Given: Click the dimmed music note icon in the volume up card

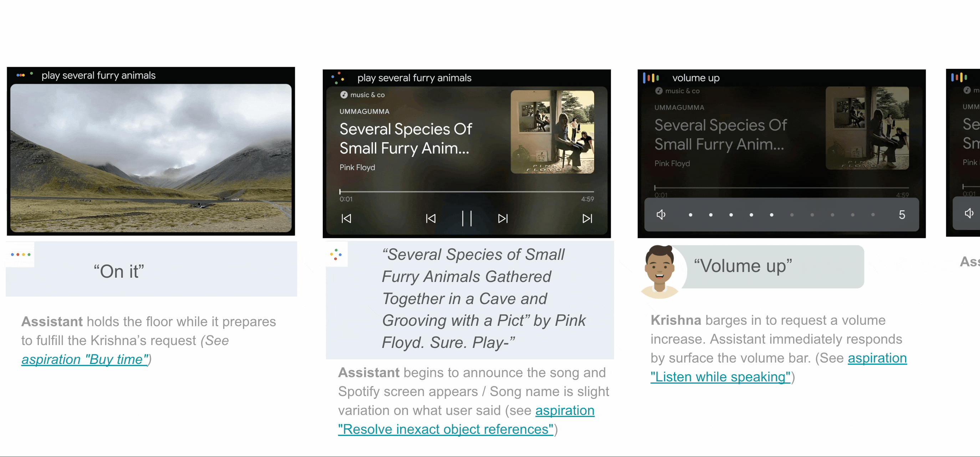Looking at the screenshot, I should coord(659,91).
